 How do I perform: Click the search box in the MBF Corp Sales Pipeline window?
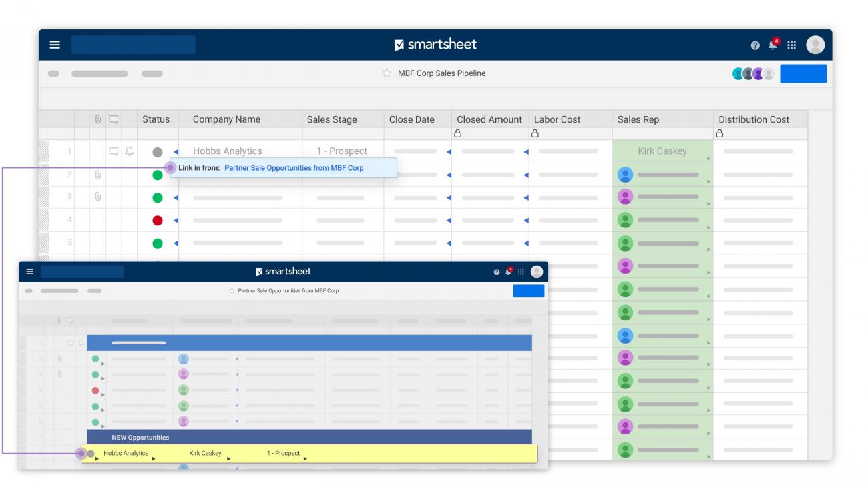point(134,45)
